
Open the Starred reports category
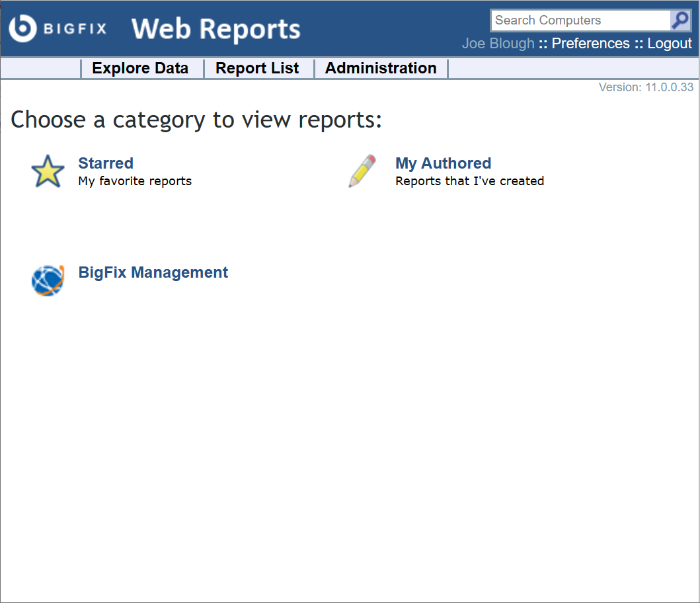pyautogui.click(x=105, y=163)
